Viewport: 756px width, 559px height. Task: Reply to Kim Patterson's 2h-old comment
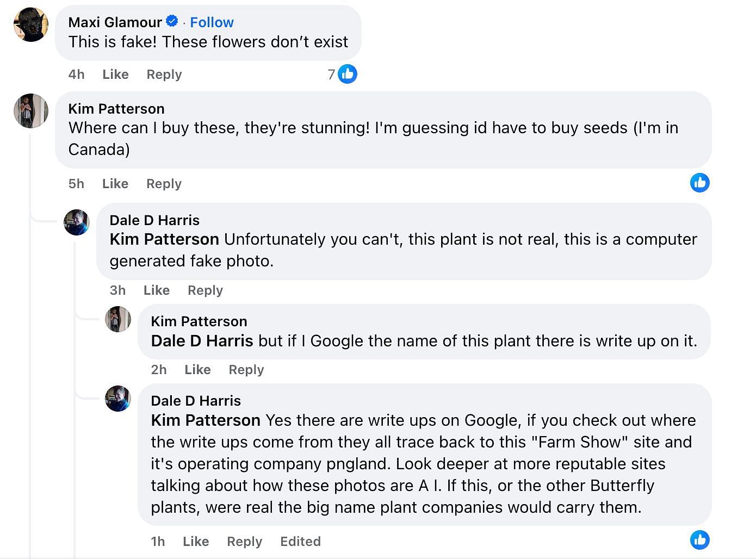click(246, 370)
